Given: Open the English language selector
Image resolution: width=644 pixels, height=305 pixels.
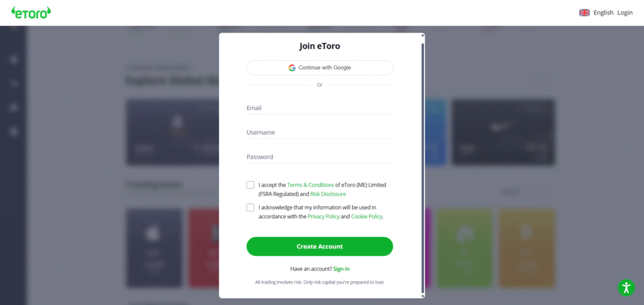Looking at the screenshot, I should tap(603, 13).
